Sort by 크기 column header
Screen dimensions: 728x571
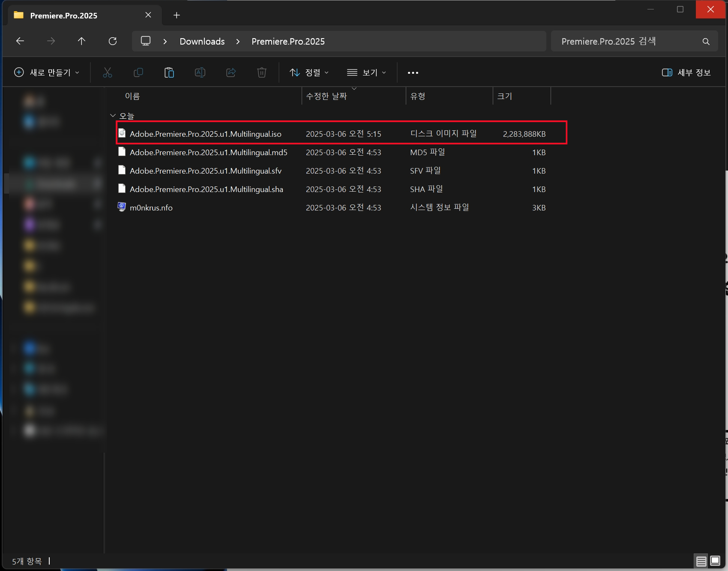coord(505,96)
